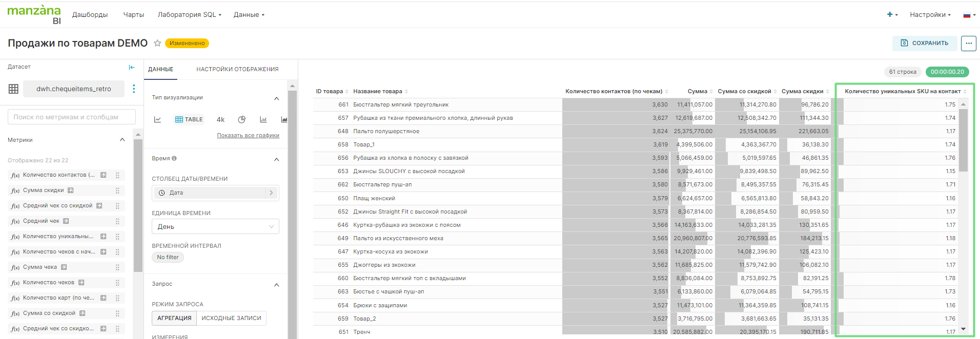Collapse the Метрики section
The width and height of the screenshot is (980, 339).
122,140
